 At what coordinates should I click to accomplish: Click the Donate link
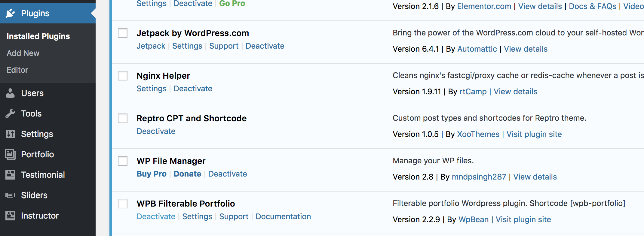[x=187, y=174]
